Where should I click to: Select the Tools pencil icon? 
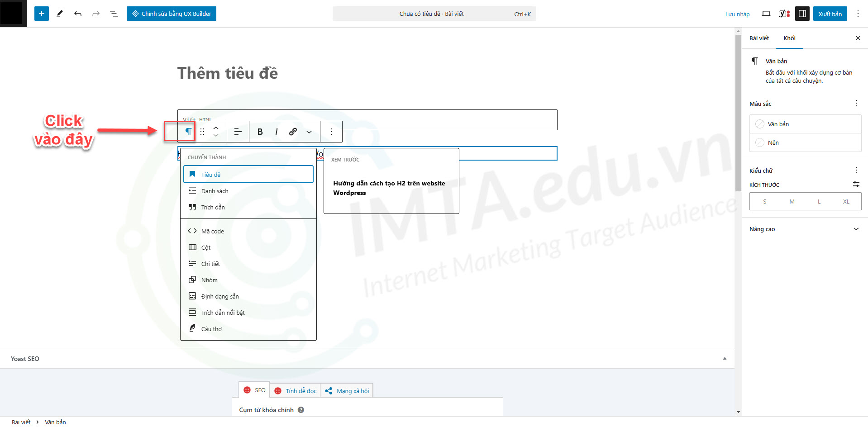click(x=59, y=14)
